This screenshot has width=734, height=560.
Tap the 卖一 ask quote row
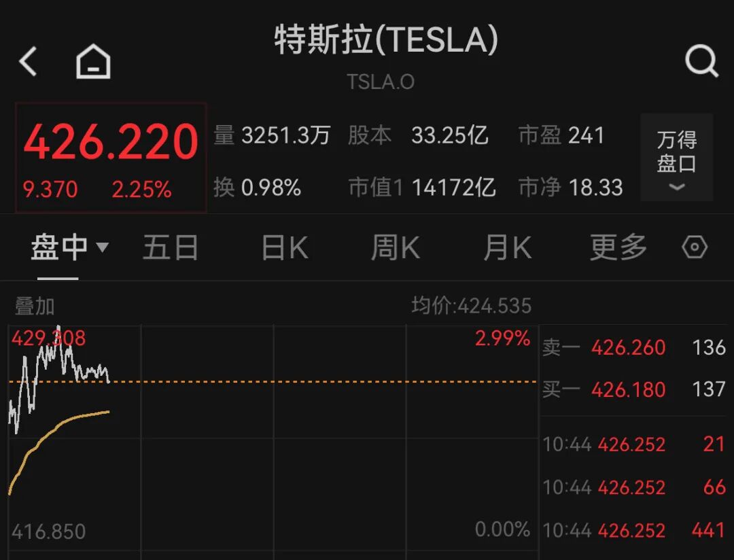click(633, 348)
